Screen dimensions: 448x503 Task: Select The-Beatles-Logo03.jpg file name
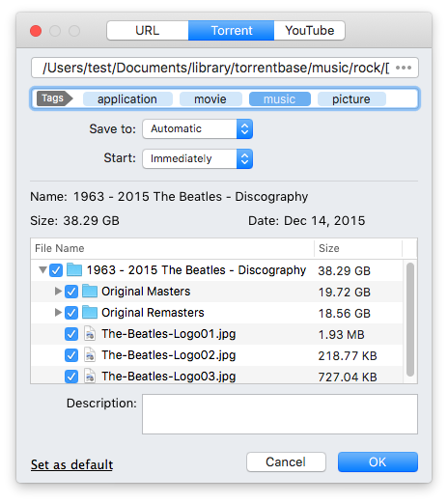pyautogui.click(x=169, y=377)
